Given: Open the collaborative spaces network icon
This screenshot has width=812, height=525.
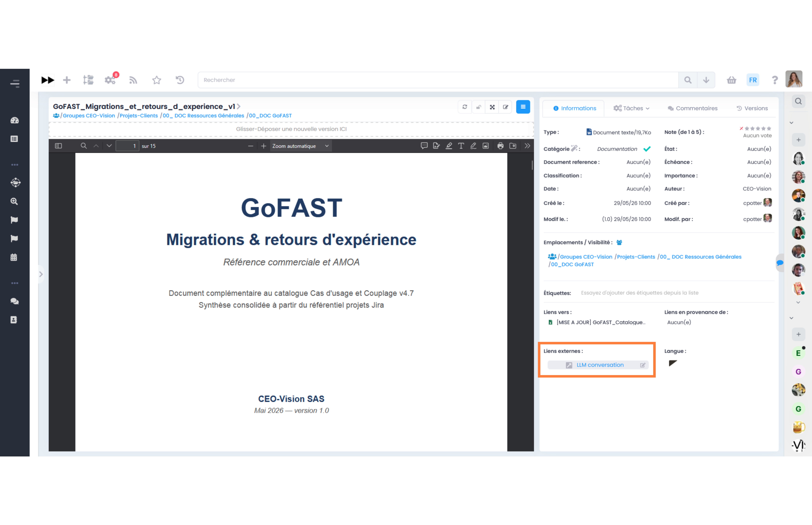Looking at the screenshot, I should coord(15,182).
